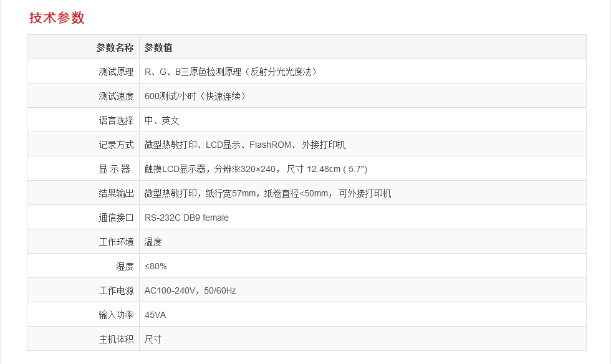The height and width of the screenshot is (364, 611).
Task: Click the 参数值 column header
Action: tap(158, 47)
